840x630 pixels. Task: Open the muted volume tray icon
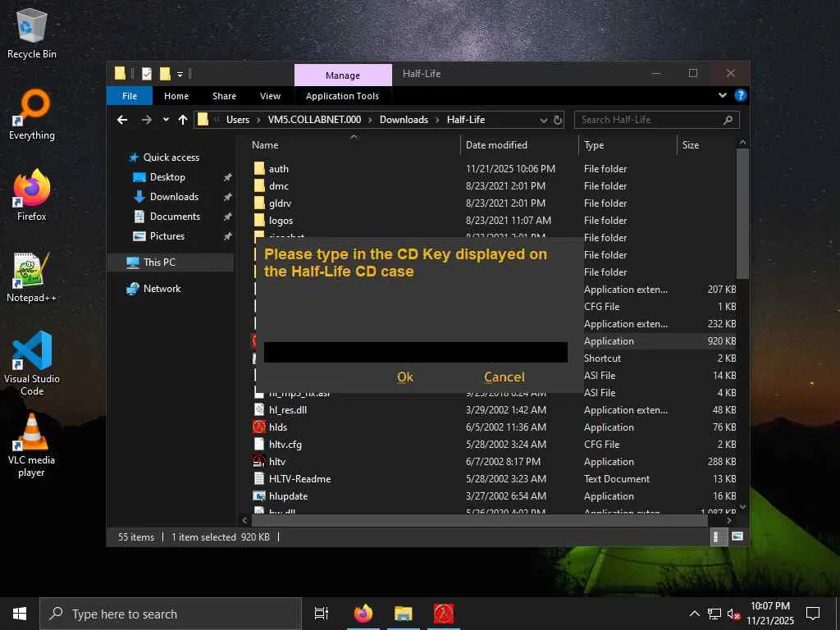click(733, 614)
